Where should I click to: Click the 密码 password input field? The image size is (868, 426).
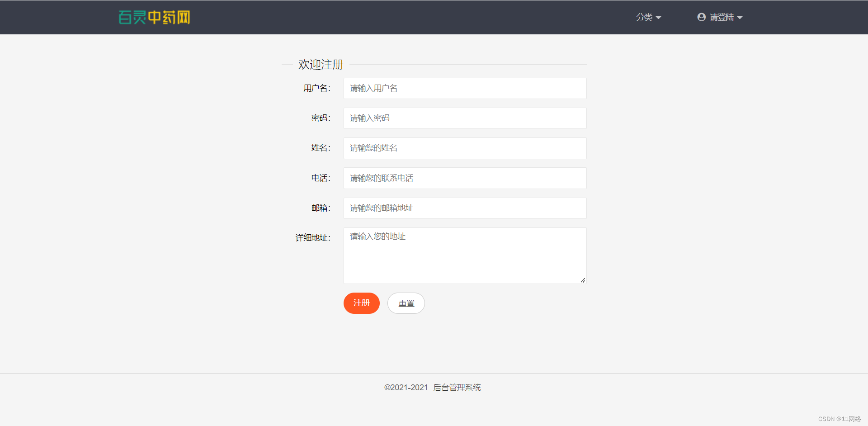[465, 118]
